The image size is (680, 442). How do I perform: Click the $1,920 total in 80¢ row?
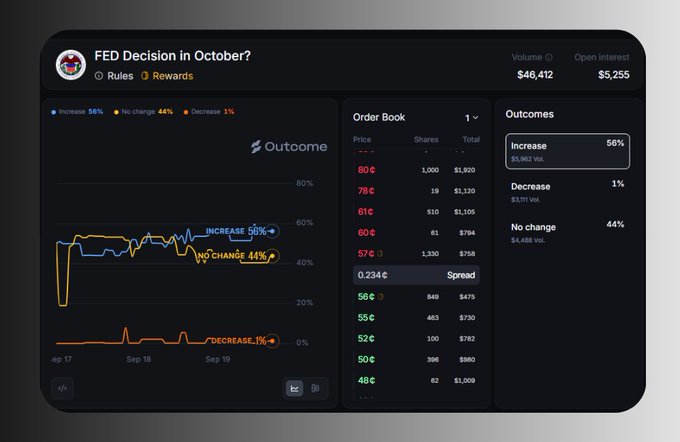(464, 170)
